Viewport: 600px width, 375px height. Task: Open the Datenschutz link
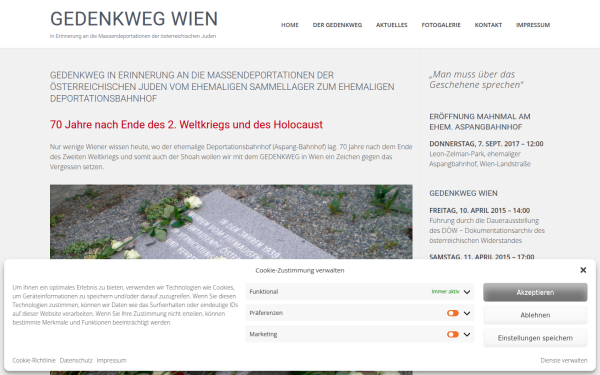pyautogui.click(x=76, y=360)
